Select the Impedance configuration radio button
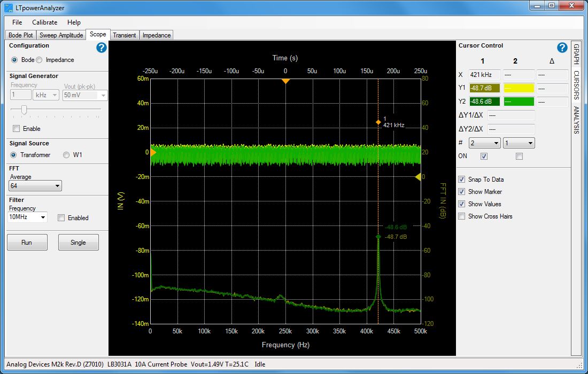Screen dimensions: 588x374 click(x=39, y=60)
